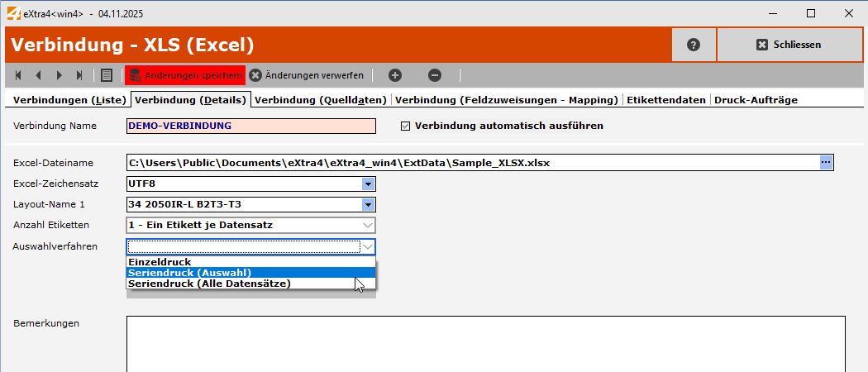Expand the Excel-Zeichensatz dropdown arrow
Viewport: 868px width, 372px height.
pos(368,184)
